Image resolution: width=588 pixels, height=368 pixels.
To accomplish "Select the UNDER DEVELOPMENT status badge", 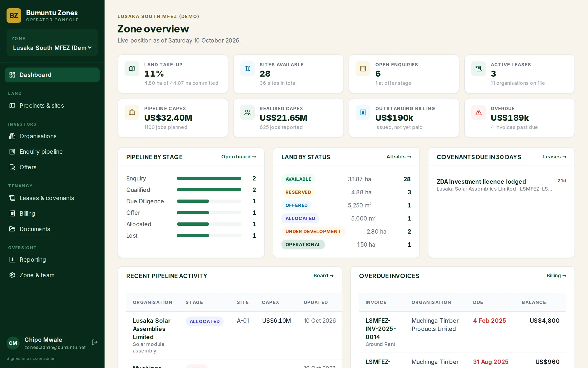I will pyautogui.click(x=313, y=231).
